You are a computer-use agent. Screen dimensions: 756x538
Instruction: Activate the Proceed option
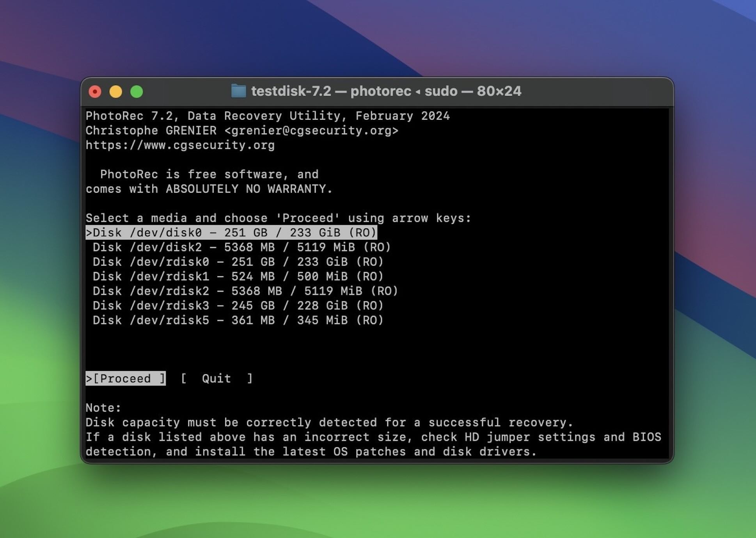(126, 378)
